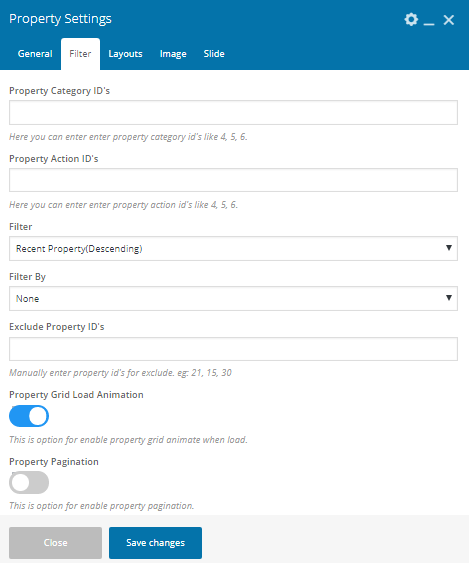Expand the Filter By dropdown set to None
The width and height of the screenshot is (469, 563).
click(x=233, y=298)
